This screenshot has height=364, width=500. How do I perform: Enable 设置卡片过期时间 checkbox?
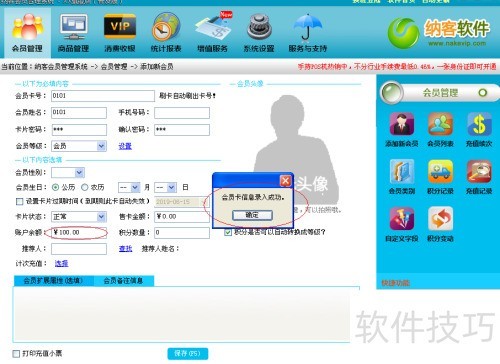coord(19,202)
